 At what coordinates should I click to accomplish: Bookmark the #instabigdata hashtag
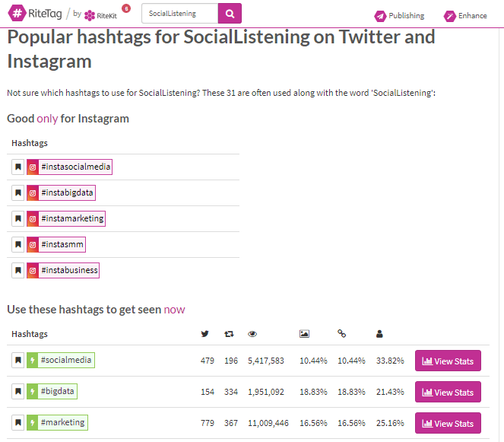pos(18,193)
